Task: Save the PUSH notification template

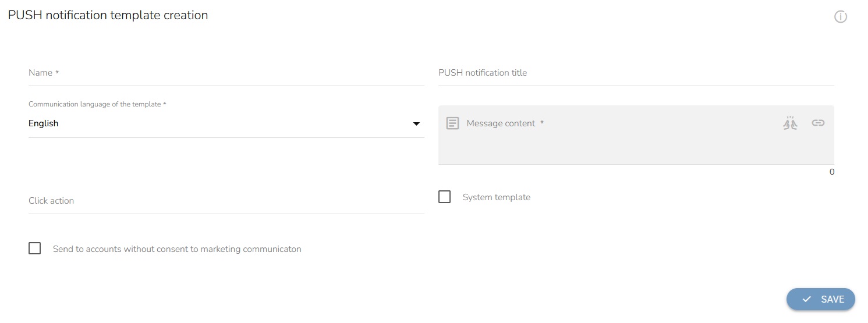Action: tap(820, 299)
